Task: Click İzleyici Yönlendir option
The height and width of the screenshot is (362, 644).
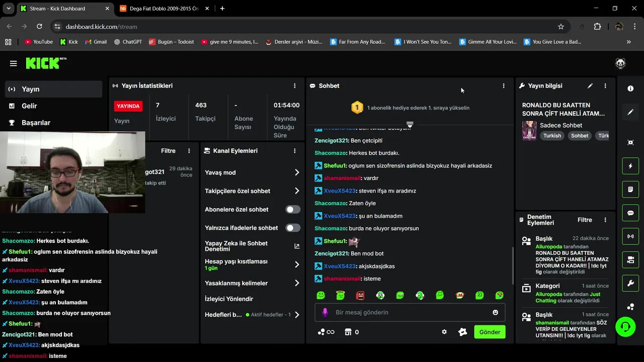Action: click(229, 299)
